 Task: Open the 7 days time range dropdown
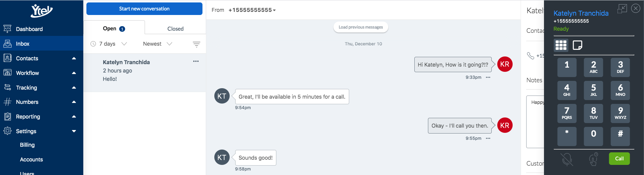(x=109, y=44)
